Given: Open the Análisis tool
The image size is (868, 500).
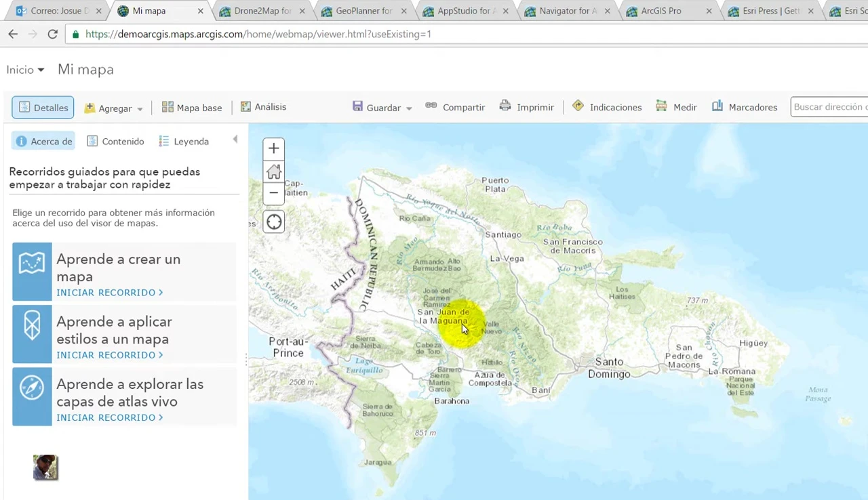Looking at the screenshot, I should click(263, 107).
